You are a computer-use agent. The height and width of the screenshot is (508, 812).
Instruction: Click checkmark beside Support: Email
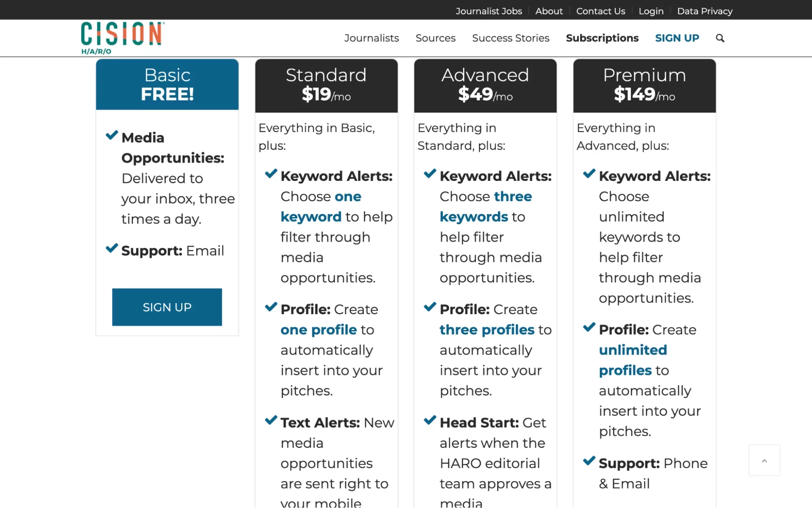click(112, 248)
